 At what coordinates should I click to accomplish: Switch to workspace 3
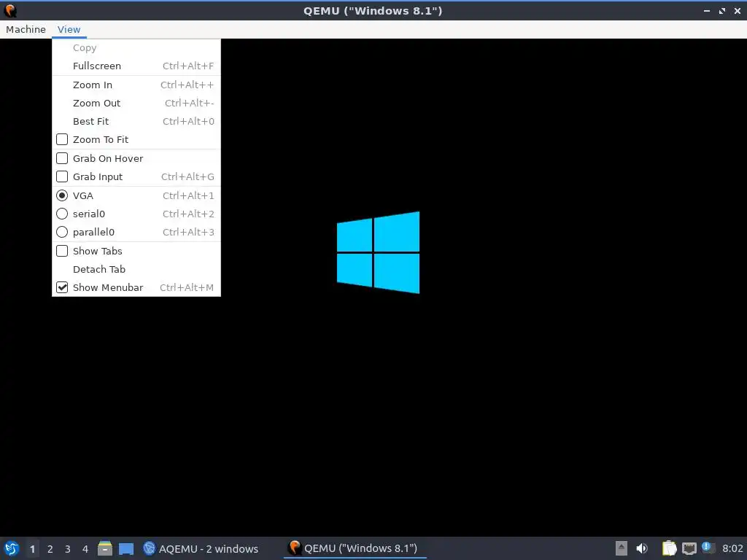[x=68, y=549]
